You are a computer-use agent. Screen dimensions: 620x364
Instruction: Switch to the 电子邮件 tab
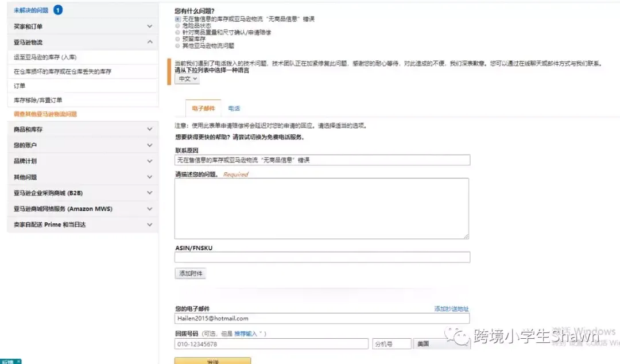coord(203,108)
